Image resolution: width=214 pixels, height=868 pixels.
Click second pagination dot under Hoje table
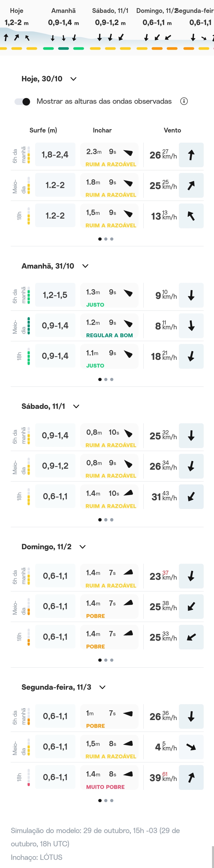pos(106,239)
